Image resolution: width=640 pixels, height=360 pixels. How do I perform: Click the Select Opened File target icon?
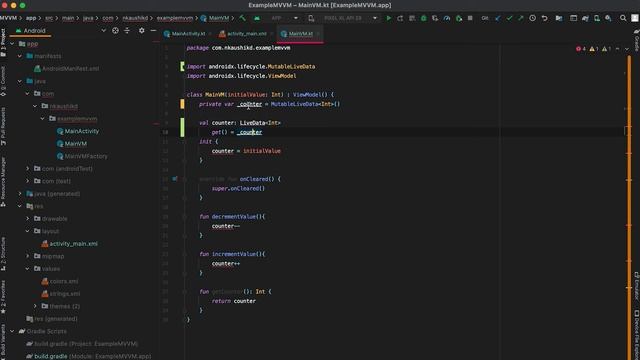point(115,31)
